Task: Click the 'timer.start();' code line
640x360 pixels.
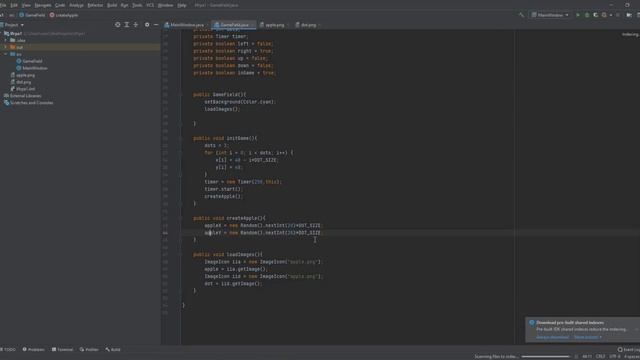Action: [224, 189]
